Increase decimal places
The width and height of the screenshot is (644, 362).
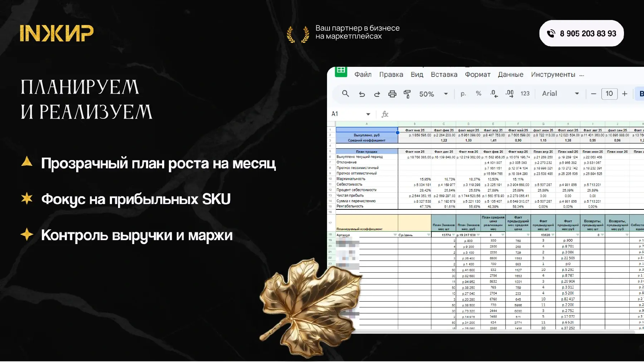point(509,94)
